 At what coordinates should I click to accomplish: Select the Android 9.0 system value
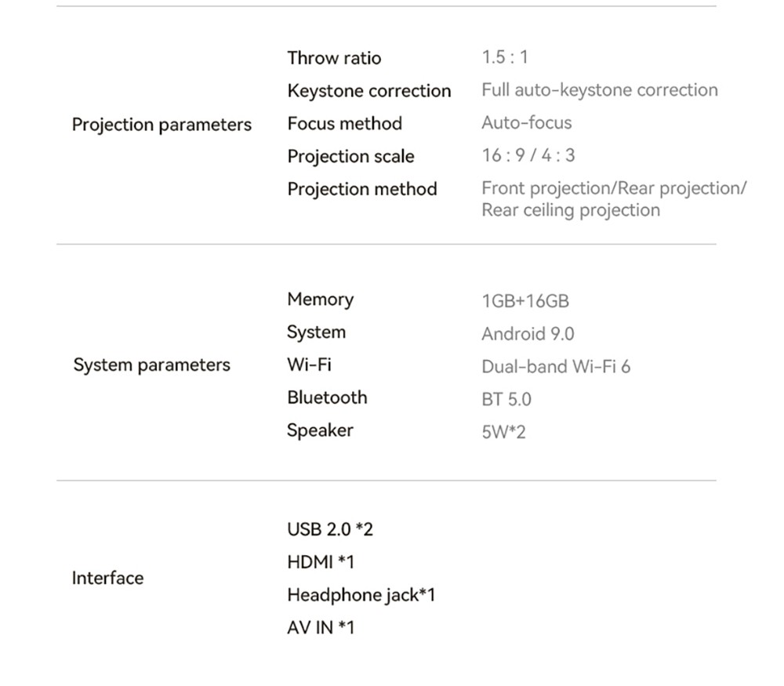pyautogui.click(x=528, y=334)
